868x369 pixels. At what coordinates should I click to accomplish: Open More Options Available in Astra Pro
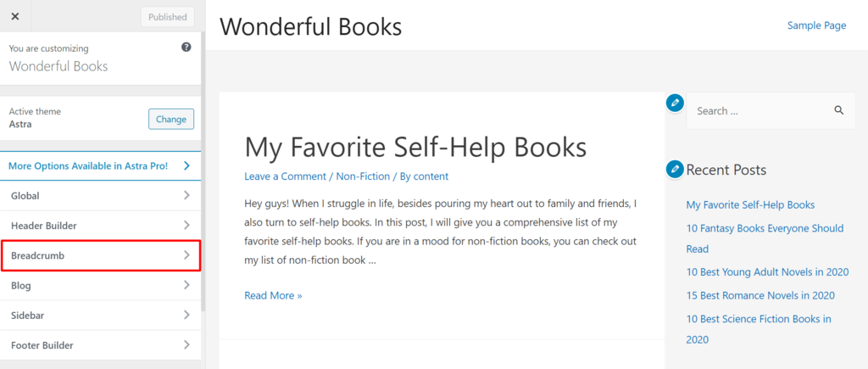[100, 165]
